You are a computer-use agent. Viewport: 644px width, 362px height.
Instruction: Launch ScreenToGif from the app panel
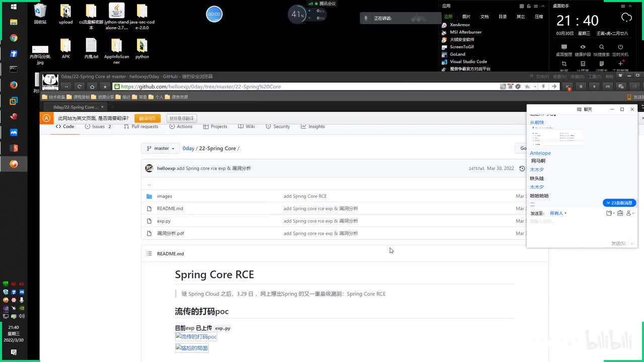point(461,47)
